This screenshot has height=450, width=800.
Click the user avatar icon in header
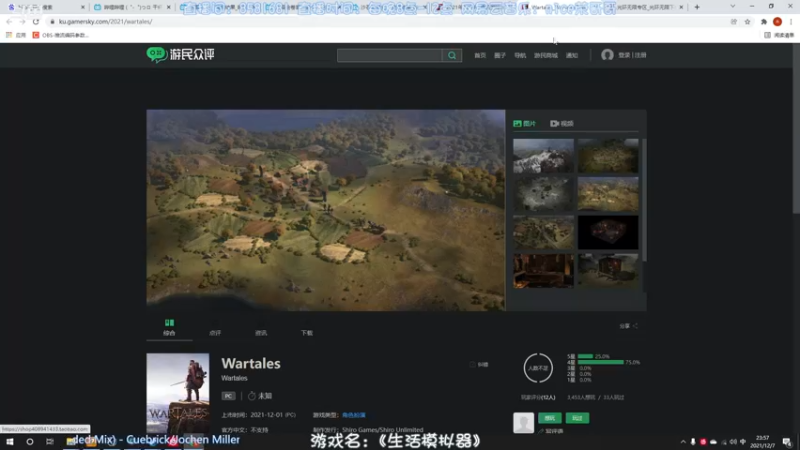point(607,55)
